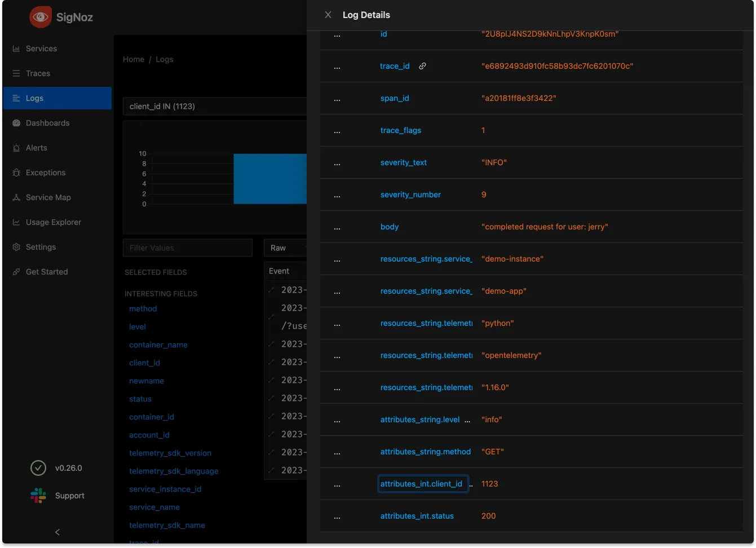Click the attributes_string.method field name
This screenshot has width=756, height=548.
(x=426, y=452)
